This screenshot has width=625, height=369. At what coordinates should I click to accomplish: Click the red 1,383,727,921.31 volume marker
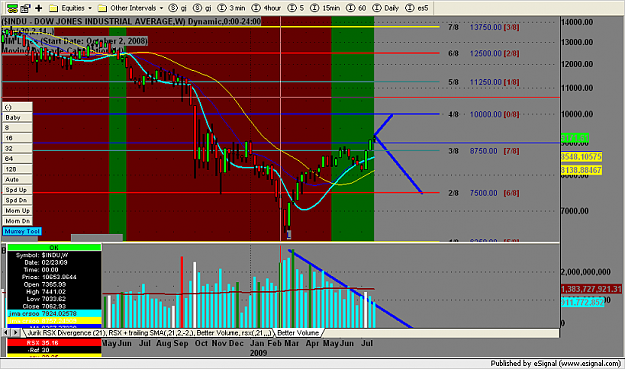point(591,289)
